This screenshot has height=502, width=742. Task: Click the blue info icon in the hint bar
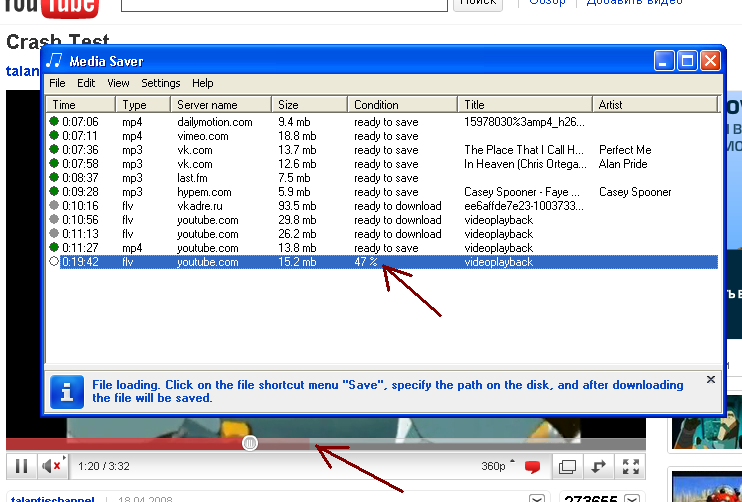[x=67, y=392]
